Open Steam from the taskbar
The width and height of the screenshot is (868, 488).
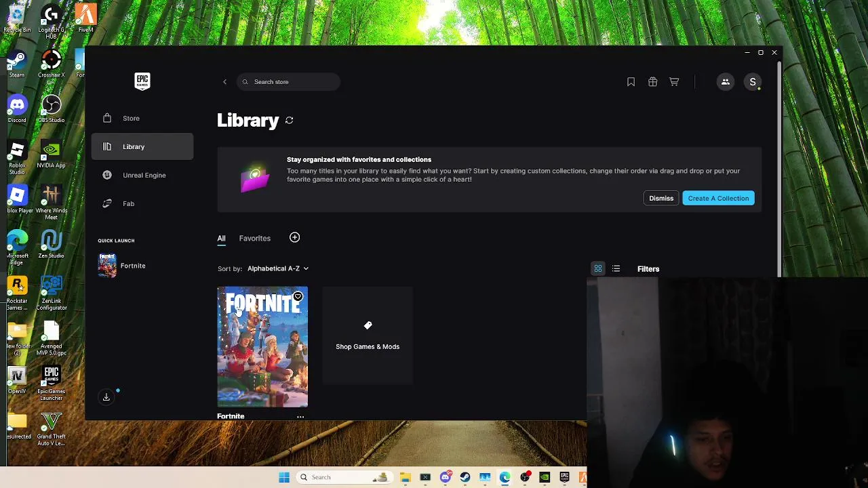(465, 477)
